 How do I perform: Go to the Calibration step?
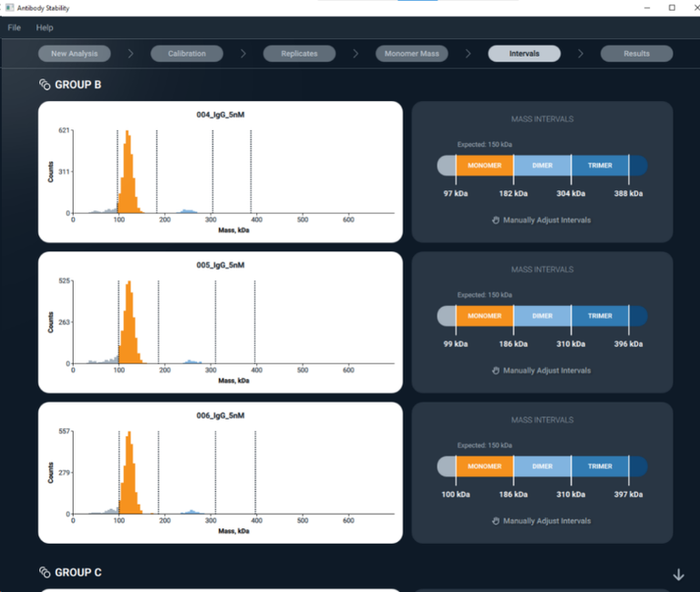(187, 54)
